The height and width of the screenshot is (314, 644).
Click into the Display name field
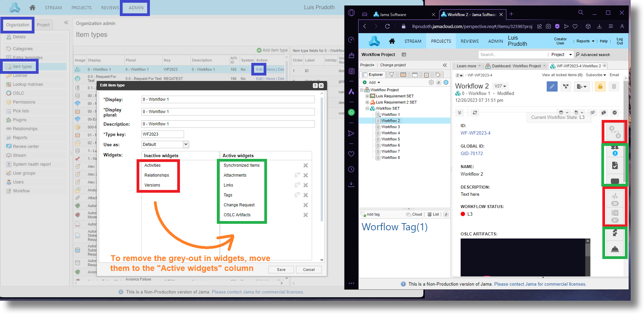point(228,99)
